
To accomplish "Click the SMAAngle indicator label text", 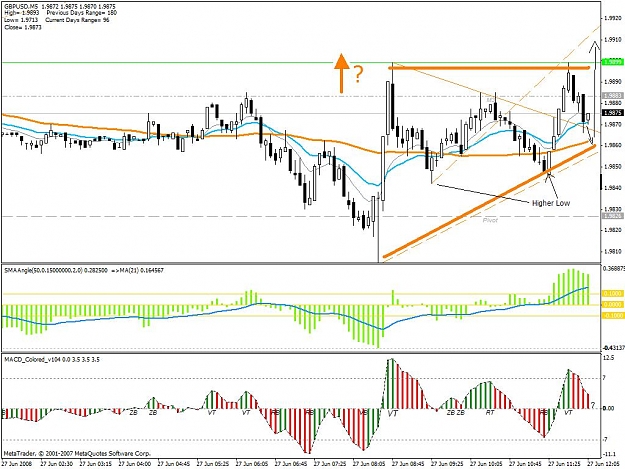I will tap(84, 270).
